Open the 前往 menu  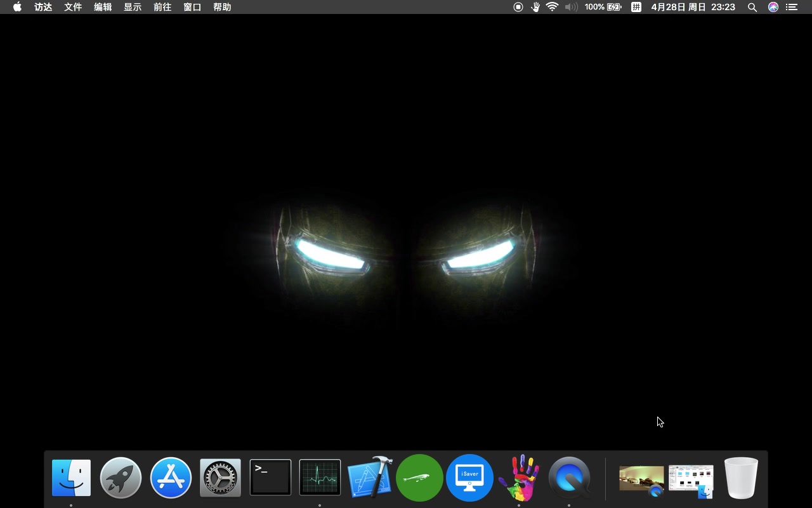click(162, 7)
